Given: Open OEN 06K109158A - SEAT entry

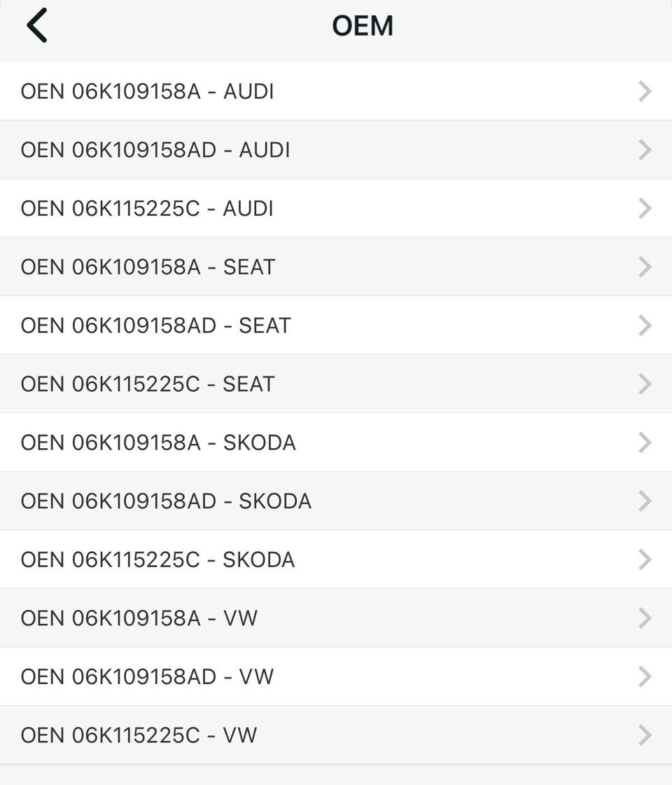Looking at the screenshot, I should tap(148, 267).
